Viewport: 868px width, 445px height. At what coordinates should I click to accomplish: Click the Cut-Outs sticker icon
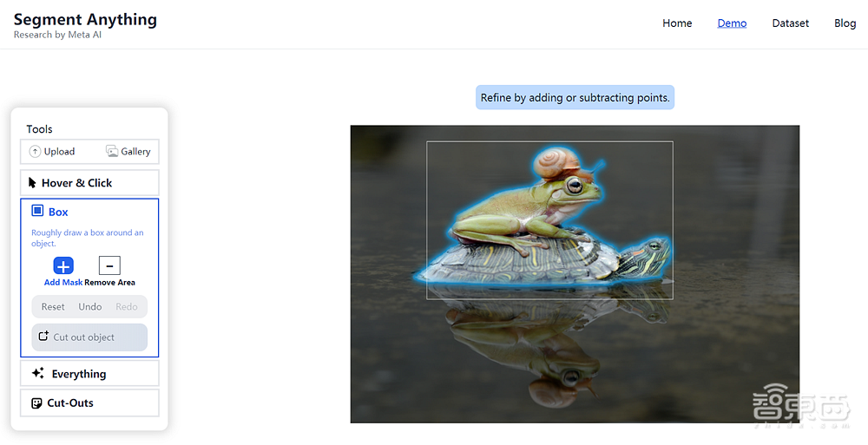tap(36, 403)
